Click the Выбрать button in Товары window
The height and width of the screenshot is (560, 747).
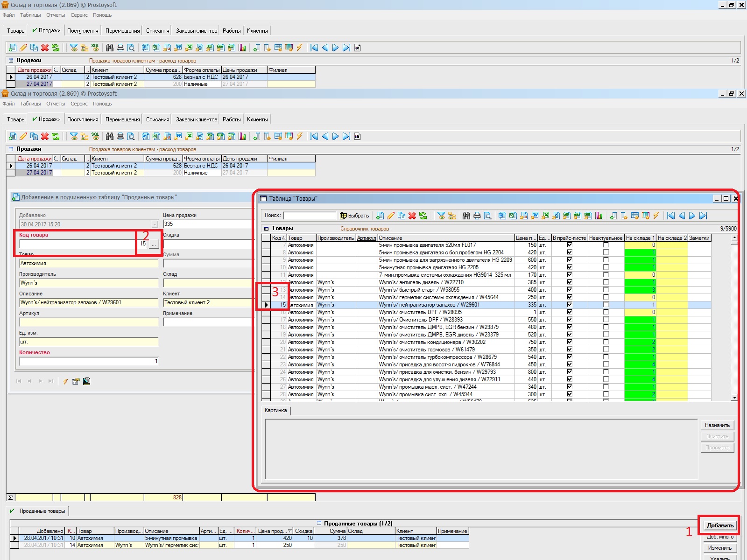(x=354, y=216)
